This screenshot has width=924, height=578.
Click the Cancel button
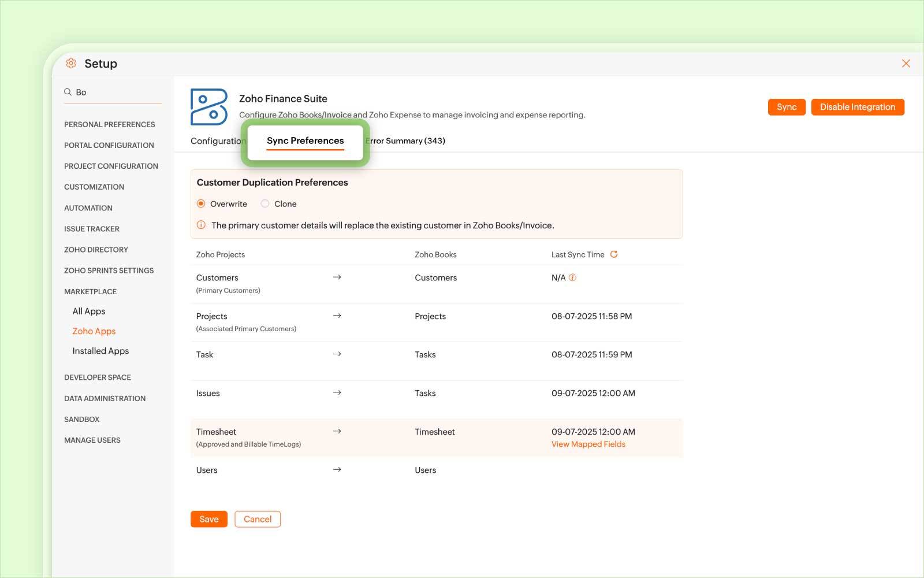pyautogui.click(x=258, y=519)
